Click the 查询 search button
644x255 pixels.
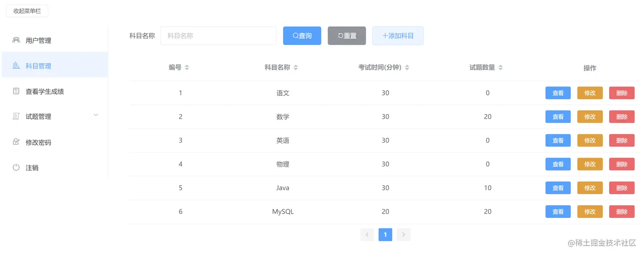tap(302, 36)
